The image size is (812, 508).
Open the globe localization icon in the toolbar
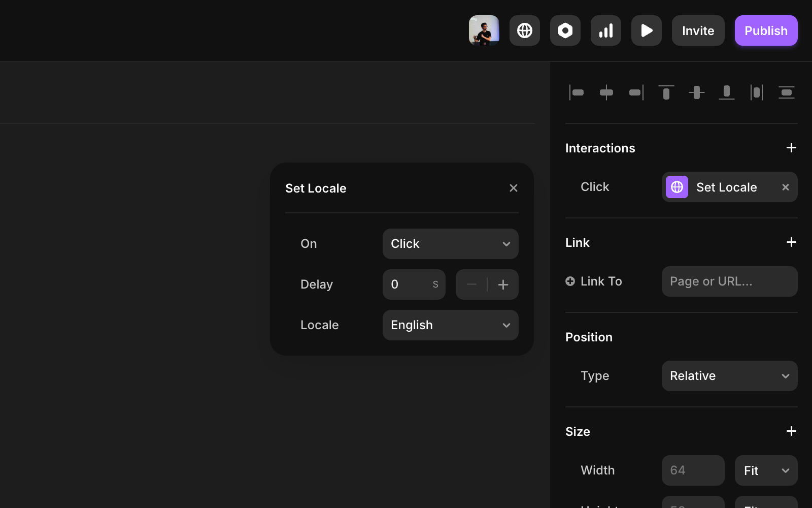tap(524, 30)
